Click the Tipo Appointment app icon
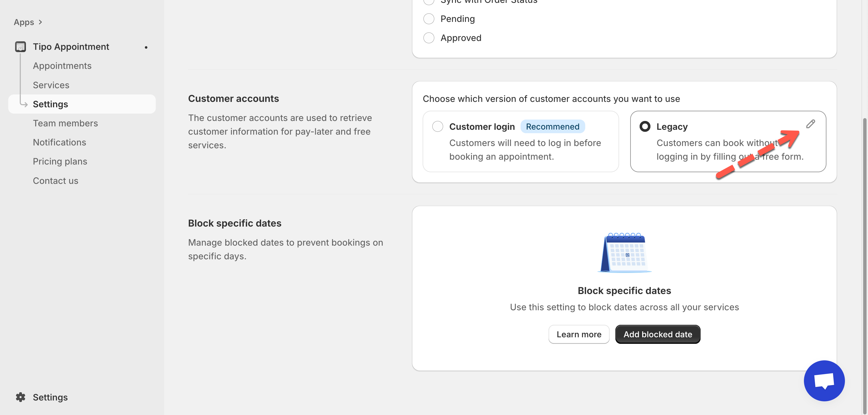Screen dimensions: 868x415 coord(20,46)
